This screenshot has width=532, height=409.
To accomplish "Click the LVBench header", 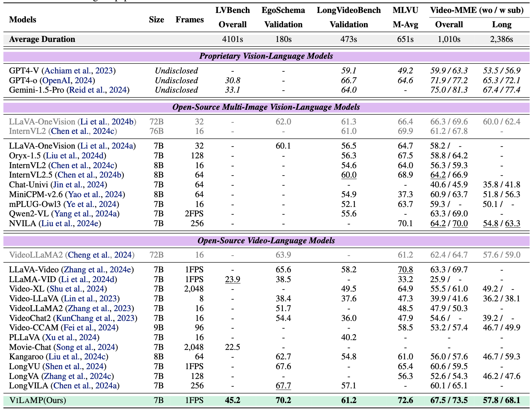I will click(x=233, y=10).
